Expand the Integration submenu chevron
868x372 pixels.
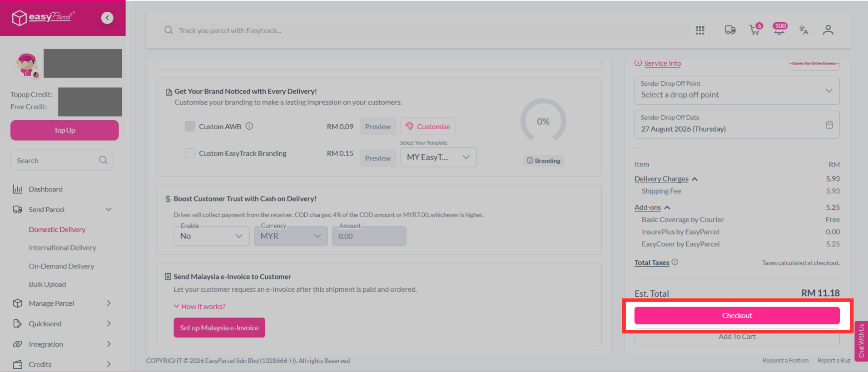(109, 344)
